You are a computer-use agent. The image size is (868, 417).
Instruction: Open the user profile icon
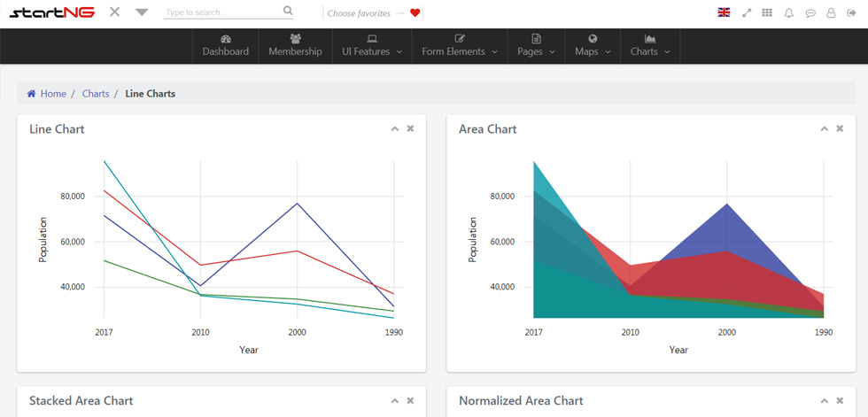(x=831, y=12)
